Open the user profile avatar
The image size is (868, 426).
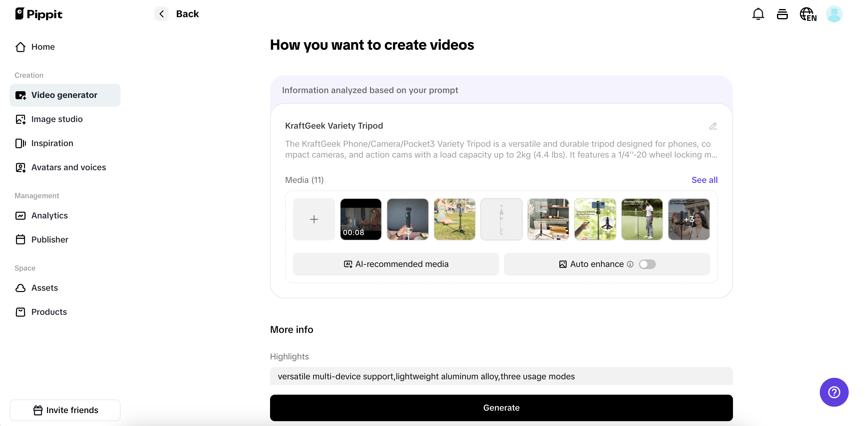pyautogui.click(x=834, y=14)
